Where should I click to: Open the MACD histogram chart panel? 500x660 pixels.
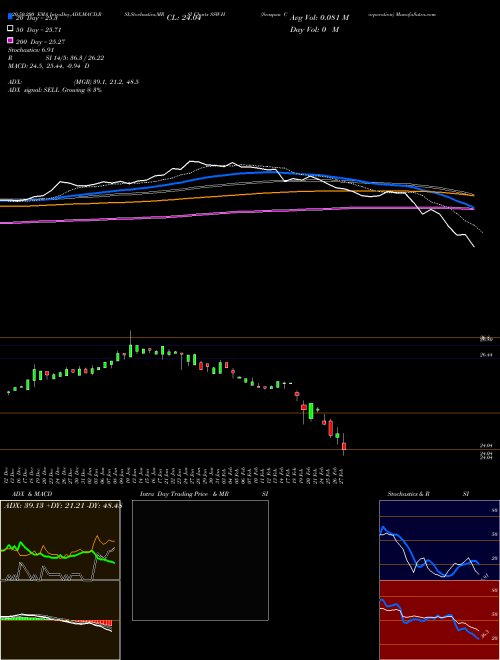(60, 620)
